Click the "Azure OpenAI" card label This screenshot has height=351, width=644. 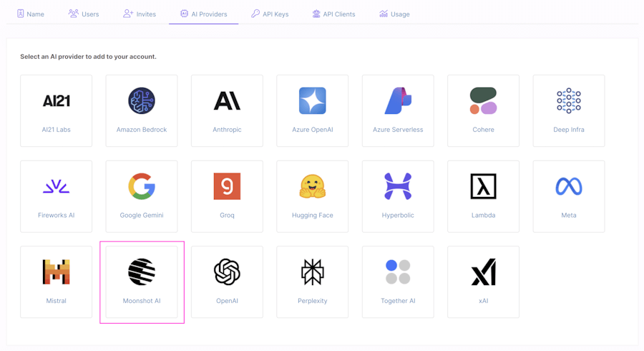[313, 130]
